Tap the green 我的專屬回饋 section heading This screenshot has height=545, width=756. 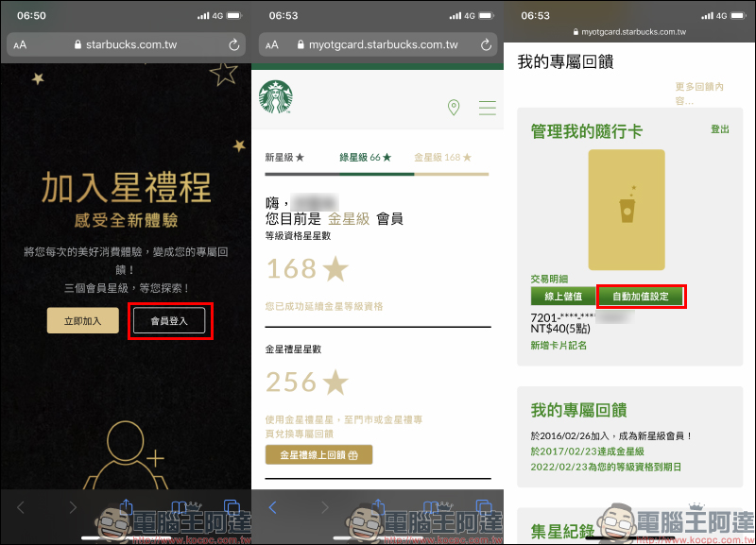point(578,410)
